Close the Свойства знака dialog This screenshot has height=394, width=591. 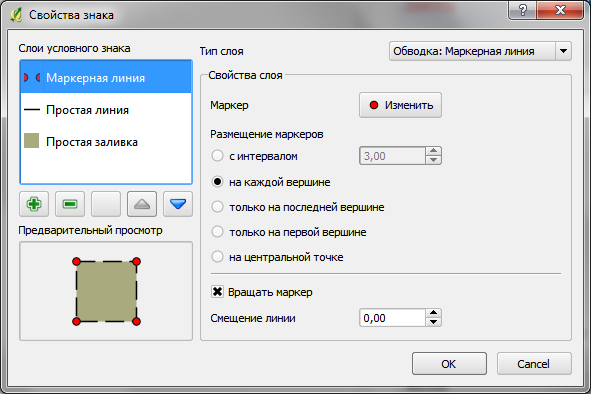[560, 10]
